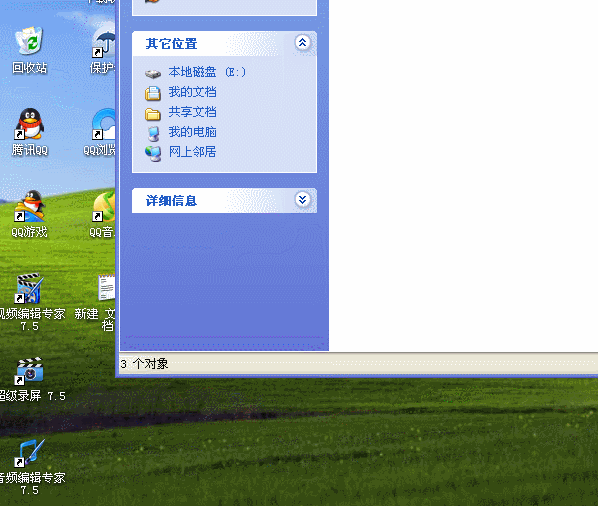Click the 其它位置 panel header
This screenshot has width=598, height=506.
click(x=224, y=43)
